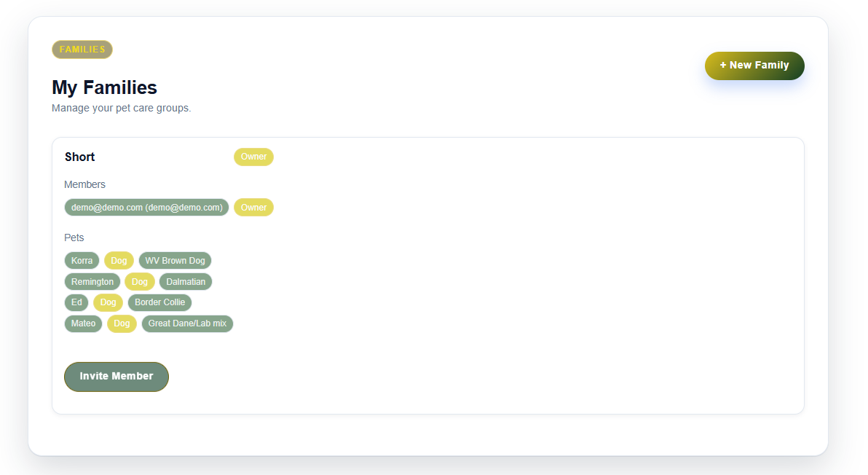
Task: Select the FAMILIES badge at top
Action: 82,50
